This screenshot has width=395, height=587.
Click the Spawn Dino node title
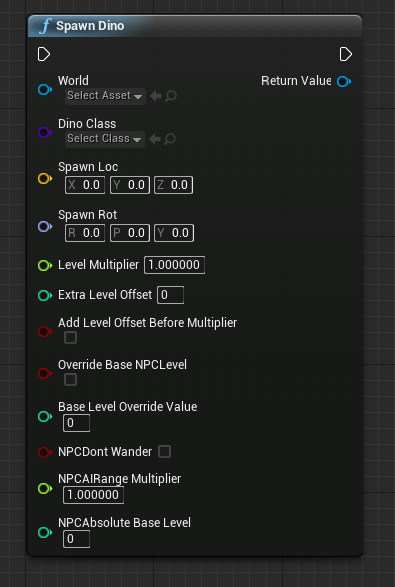tap(90, 26)
